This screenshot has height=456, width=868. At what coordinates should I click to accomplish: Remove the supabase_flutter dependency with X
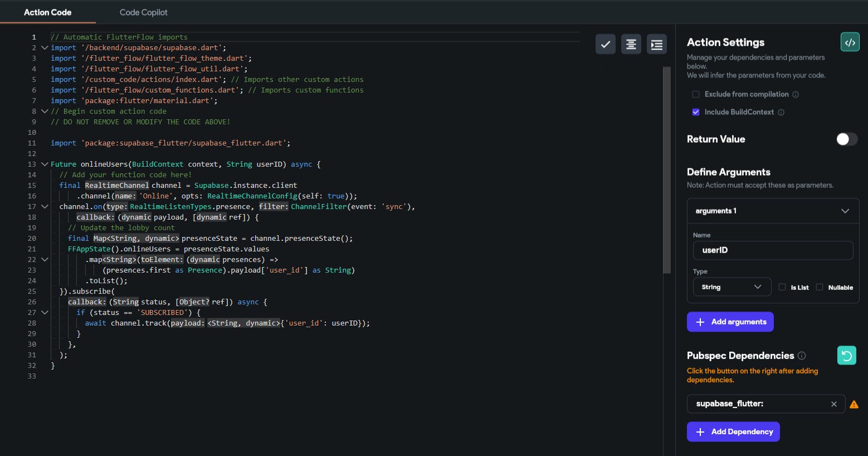click(833, 404)
